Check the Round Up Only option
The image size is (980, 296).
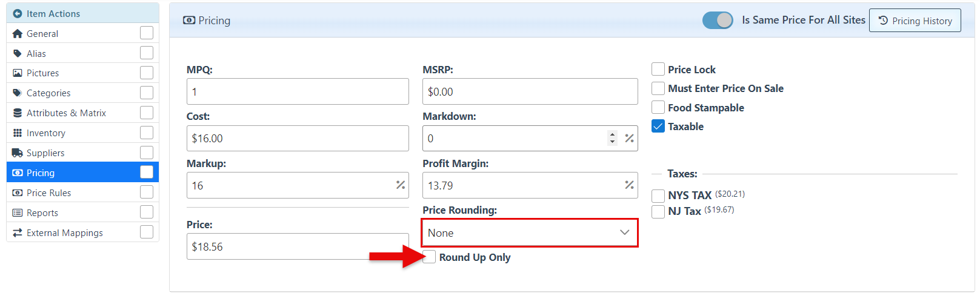point(429,257)
